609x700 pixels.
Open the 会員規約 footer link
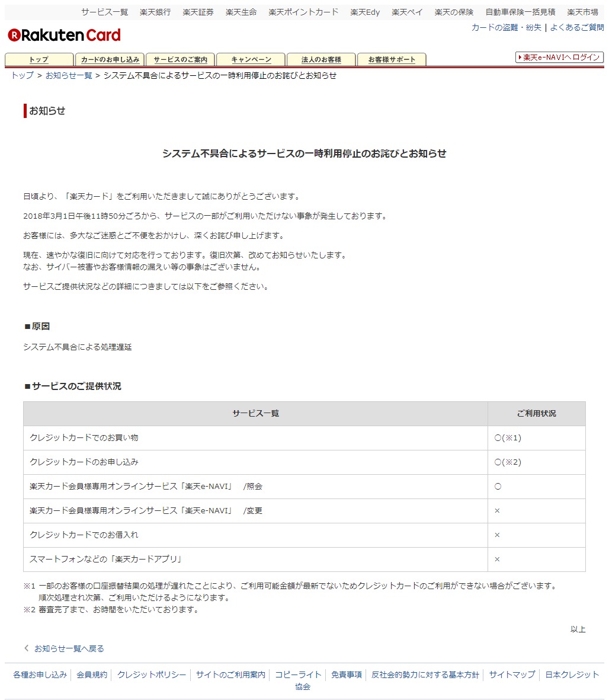click(92, 675)
